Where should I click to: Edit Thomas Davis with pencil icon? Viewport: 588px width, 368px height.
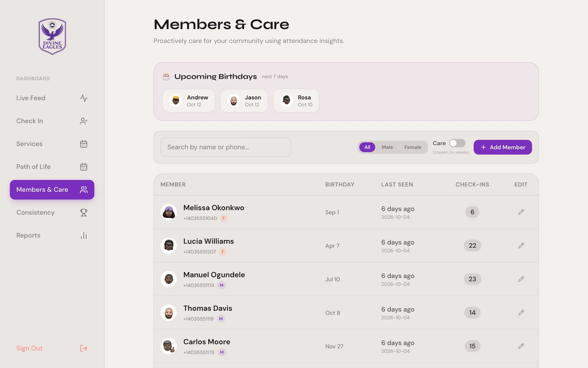[521, 312]
